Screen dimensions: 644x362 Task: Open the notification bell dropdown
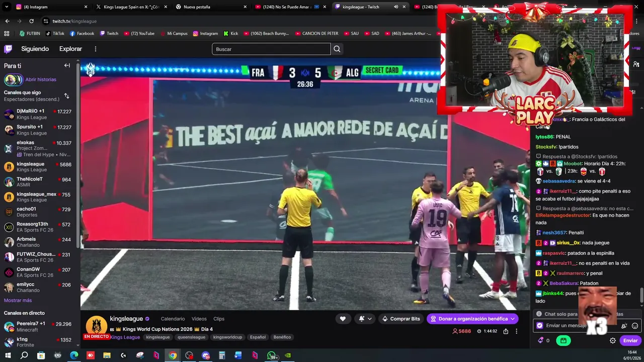[x=365, y=319]
